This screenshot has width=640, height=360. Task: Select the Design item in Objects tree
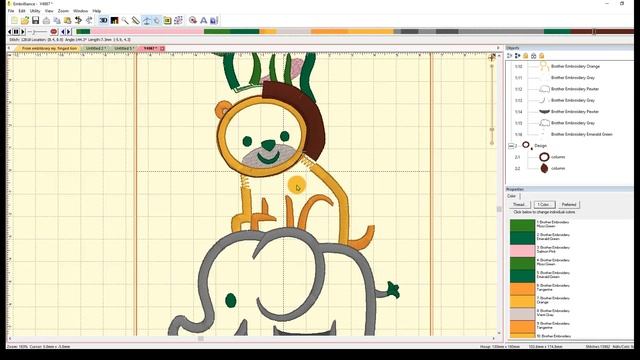pyautogui.click(x=540, y=146)
